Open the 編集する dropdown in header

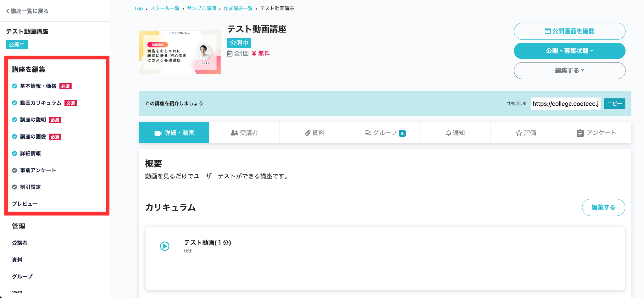(x=569, y=71)
